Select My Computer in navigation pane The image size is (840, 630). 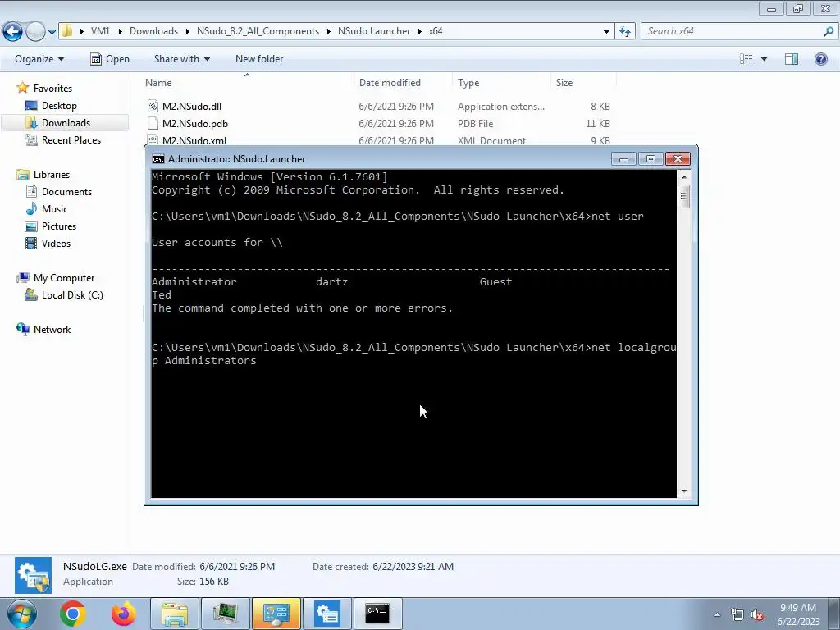pyautogui.click(x=64, y=278)
